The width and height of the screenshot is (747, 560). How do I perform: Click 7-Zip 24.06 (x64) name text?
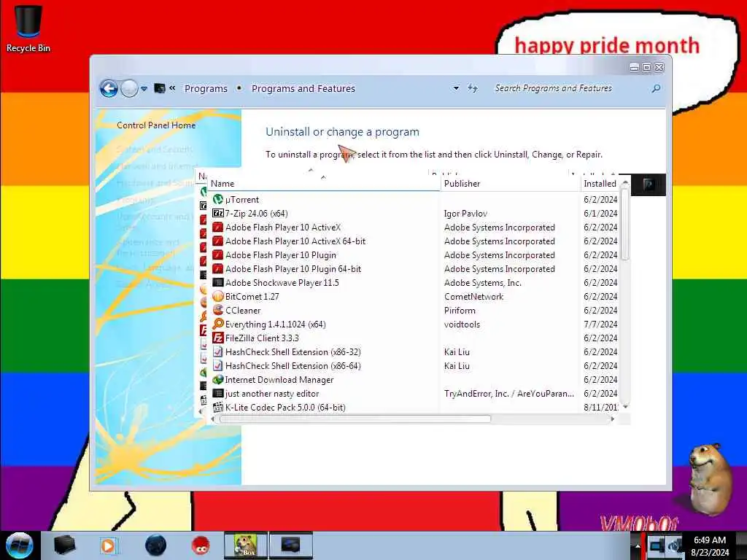tap(256, 214)
